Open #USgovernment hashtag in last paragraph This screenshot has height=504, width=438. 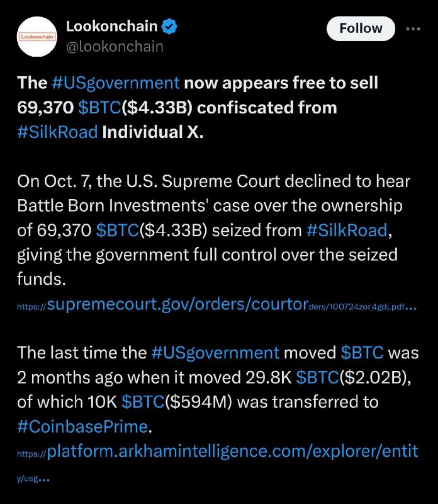pyautogui.click(x=215, y=353)
